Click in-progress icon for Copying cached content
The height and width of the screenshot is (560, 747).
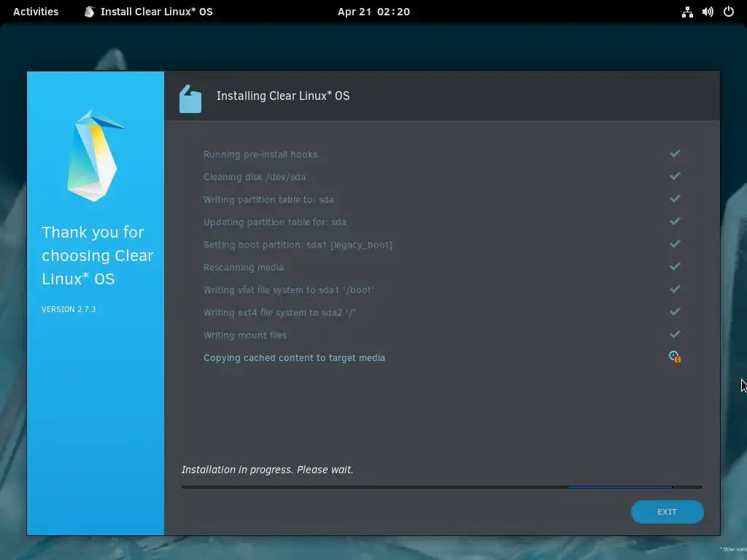point(675,357)
